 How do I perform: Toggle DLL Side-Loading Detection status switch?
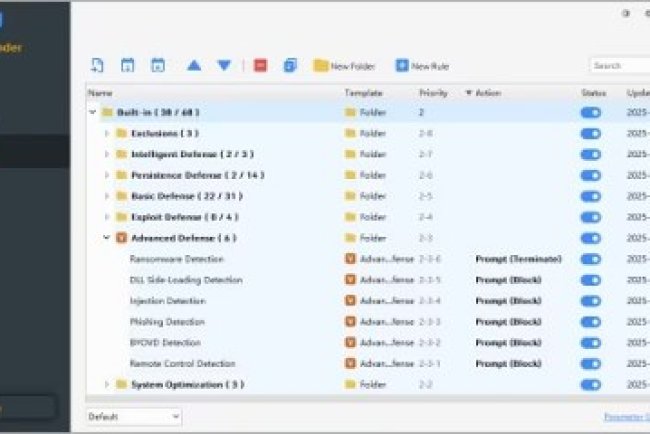click(591, 280)
